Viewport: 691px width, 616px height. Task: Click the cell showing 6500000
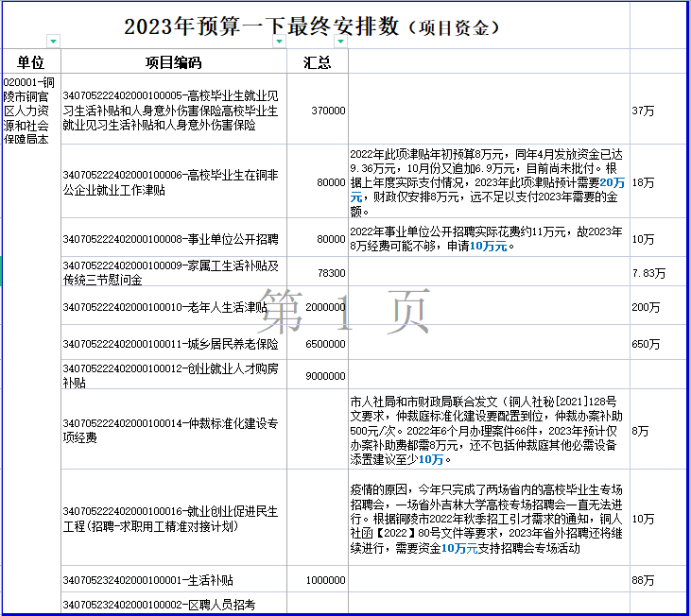point(317,344)
